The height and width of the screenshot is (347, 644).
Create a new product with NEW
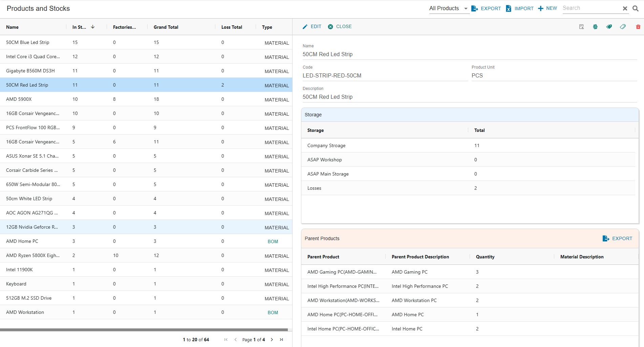tap(548, 8)
